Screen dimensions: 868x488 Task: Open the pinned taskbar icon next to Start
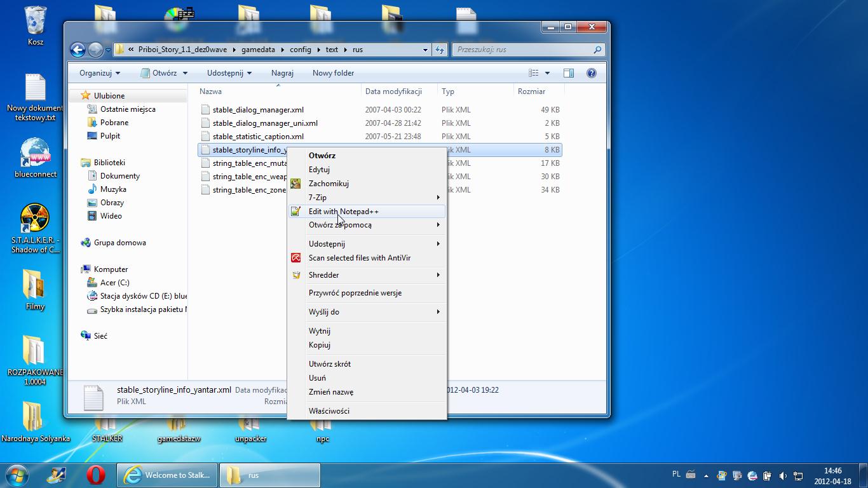[57, 475]
